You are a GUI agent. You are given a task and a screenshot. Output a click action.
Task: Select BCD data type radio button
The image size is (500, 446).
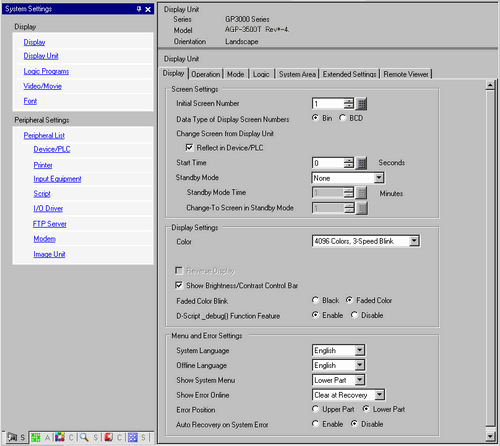point(342,118)
